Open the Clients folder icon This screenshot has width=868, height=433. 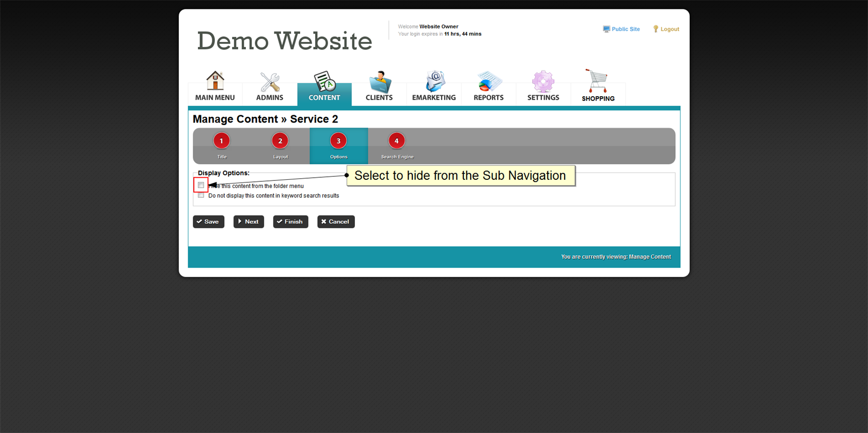379,82
